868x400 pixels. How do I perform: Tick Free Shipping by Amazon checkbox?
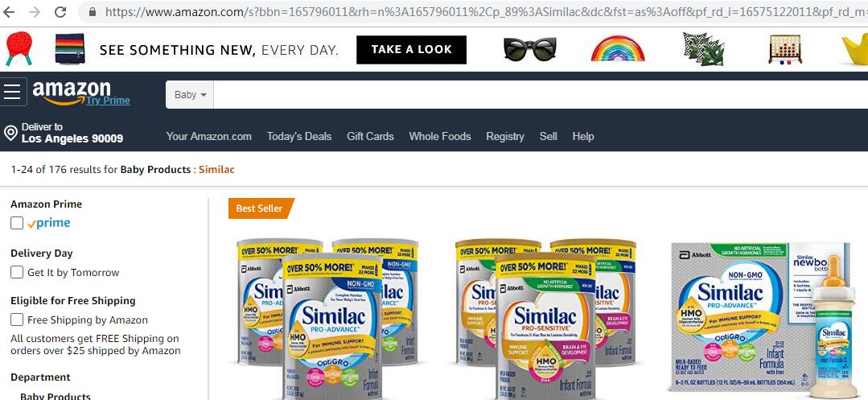(17, 320)
